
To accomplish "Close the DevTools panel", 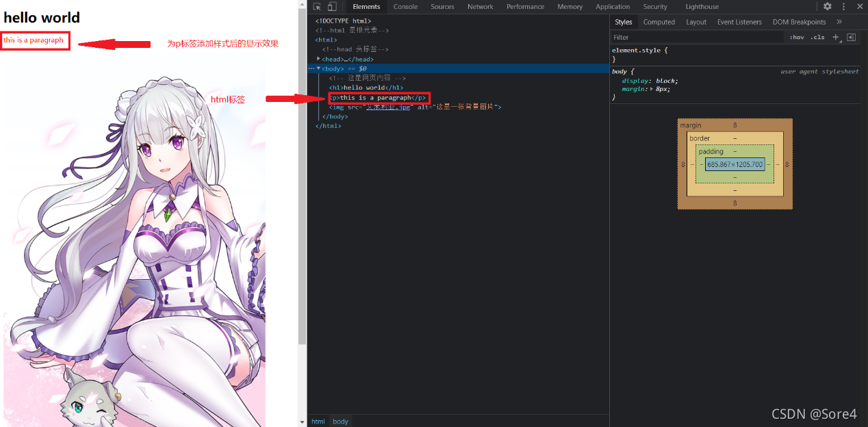I will [x=860, y=6].
